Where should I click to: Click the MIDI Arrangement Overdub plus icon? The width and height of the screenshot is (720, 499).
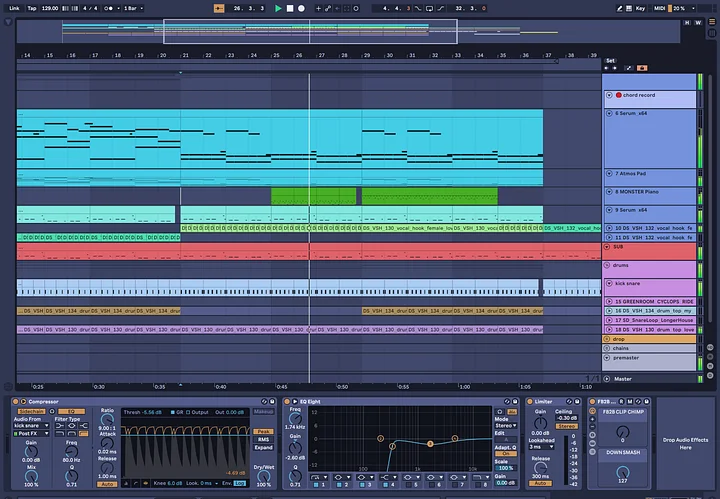318,8
